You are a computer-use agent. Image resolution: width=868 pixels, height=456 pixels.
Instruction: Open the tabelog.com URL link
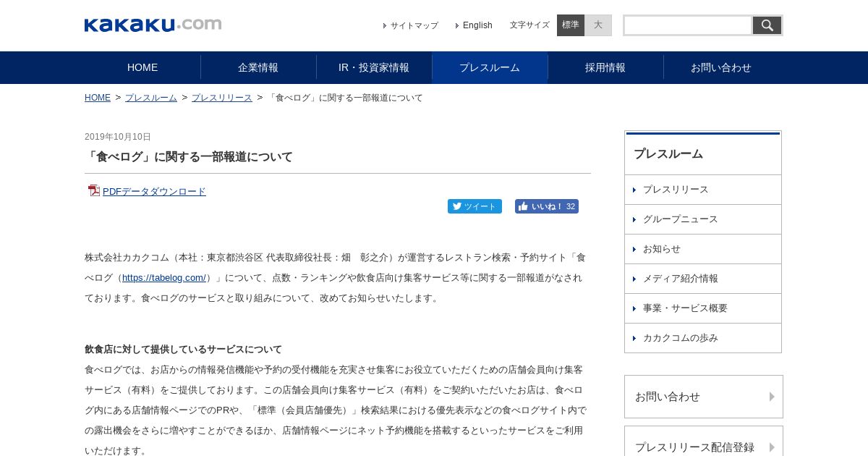164,277
